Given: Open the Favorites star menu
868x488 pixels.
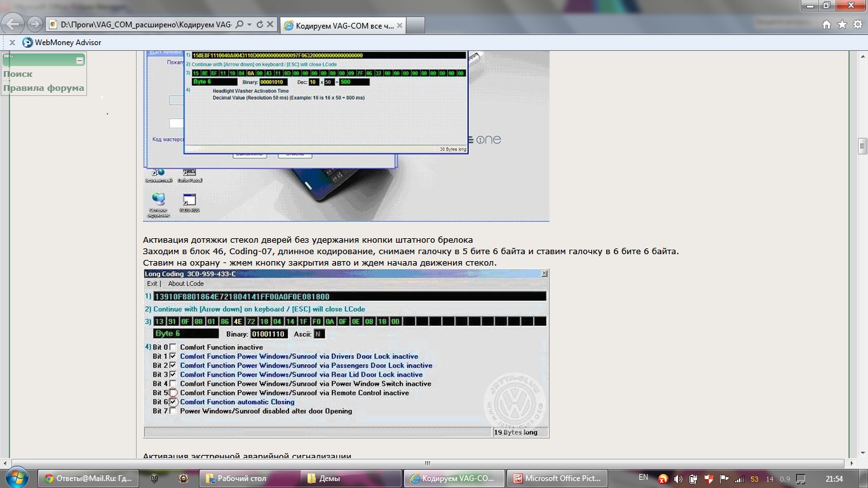Looking at the screenshot, I should click(x=842, y=25).
